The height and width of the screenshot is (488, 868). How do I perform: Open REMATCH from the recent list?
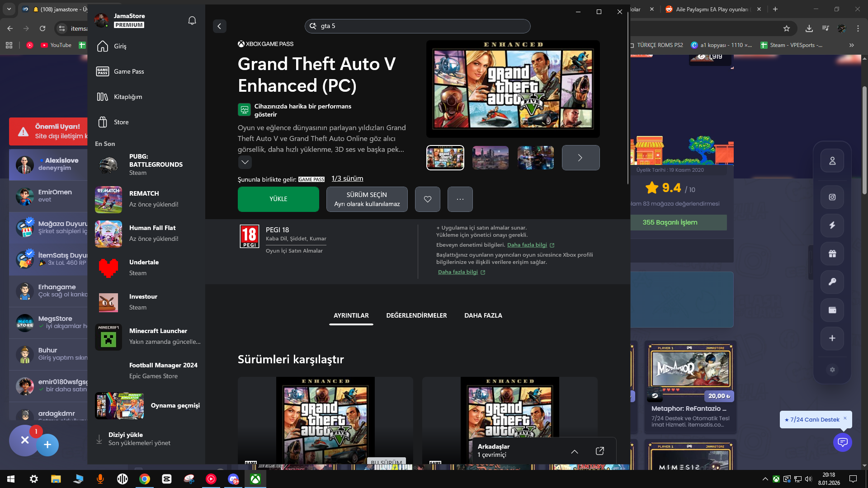point(147,199)
